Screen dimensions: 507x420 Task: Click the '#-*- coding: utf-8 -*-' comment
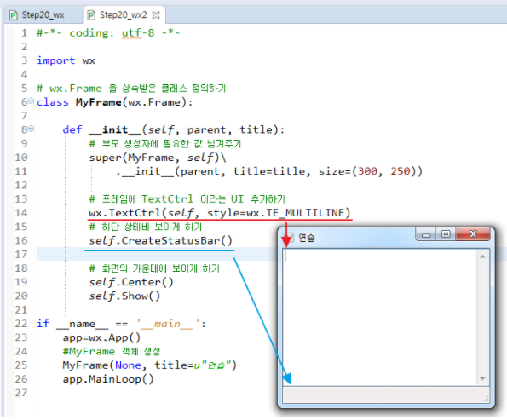point(108,33)
